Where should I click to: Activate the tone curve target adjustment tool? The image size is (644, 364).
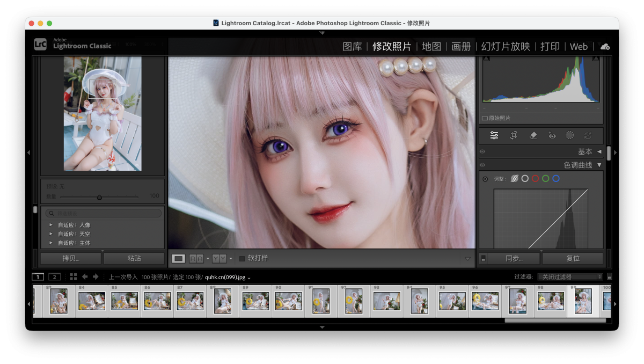click(x=485, y=179)
